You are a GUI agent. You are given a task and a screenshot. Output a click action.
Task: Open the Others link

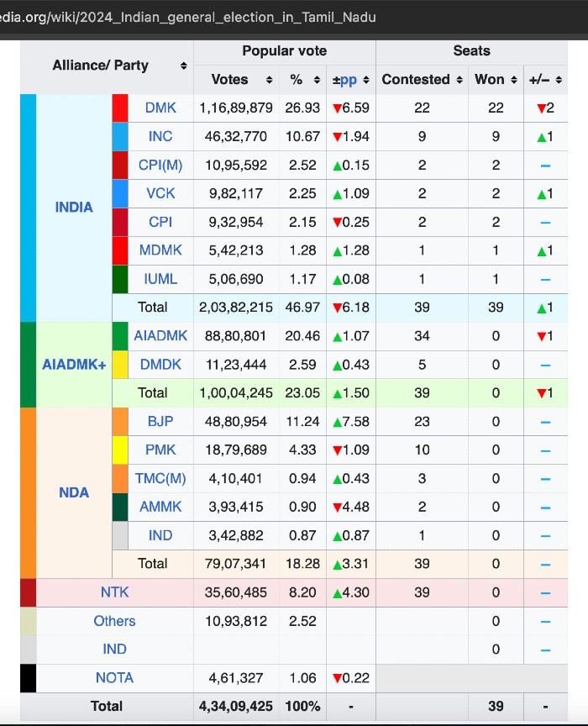[x=114, y=621]
